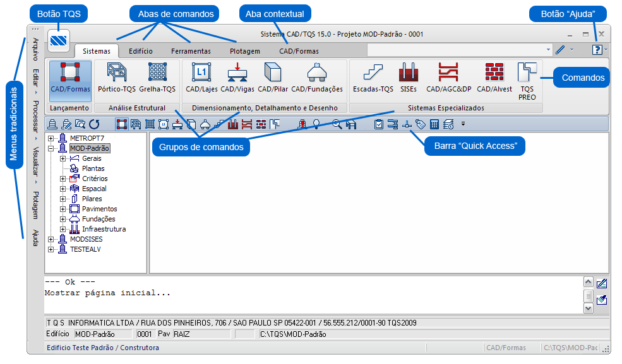Viewport: 622px width, 364px height.
Task: Click the magnifier icon in quick access bar
Action: (x=337, y=125)
